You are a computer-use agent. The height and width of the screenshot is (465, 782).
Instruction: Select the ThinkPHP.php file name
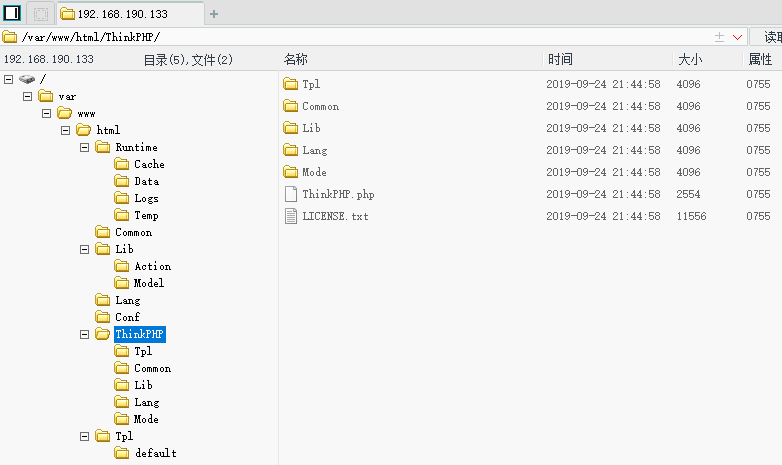(338, 194)
